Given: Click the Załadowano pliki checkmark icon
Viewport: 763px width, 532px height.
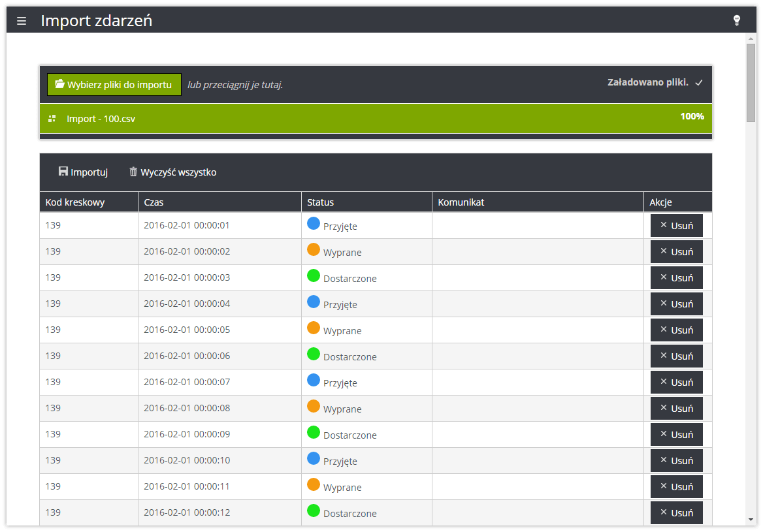Looking at the screenshot, I should point(699,83).
